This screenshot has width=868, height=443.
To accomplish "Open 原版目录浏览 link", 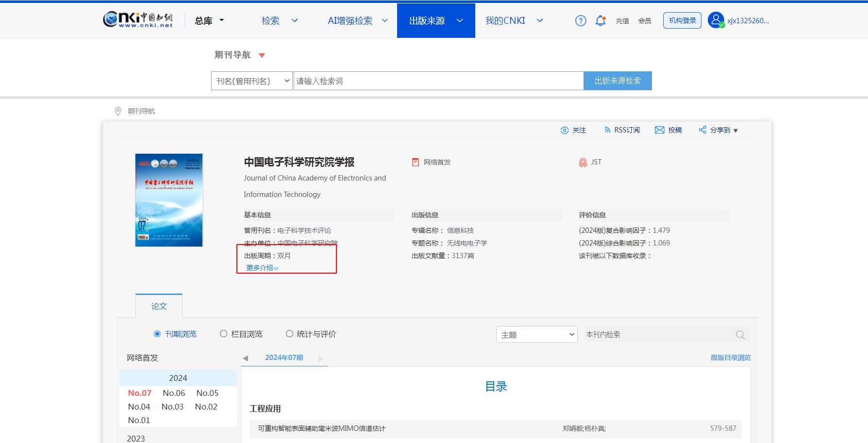I will click(731, 358).
